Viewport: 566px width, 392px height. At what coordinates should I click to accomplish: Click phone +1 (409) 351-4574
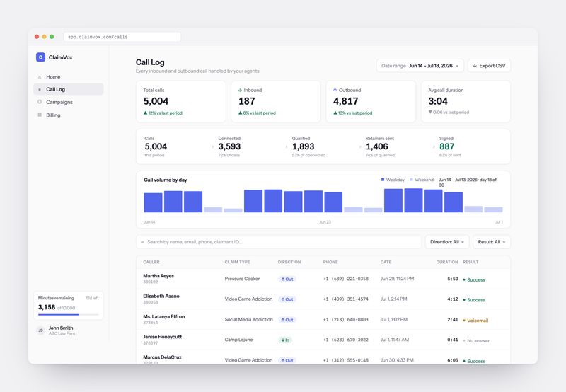346,299
